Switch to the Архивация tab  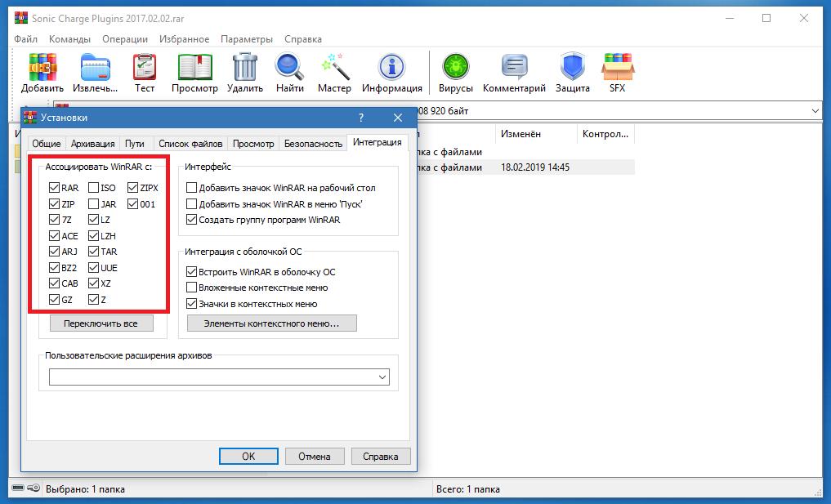pos(93,144)
